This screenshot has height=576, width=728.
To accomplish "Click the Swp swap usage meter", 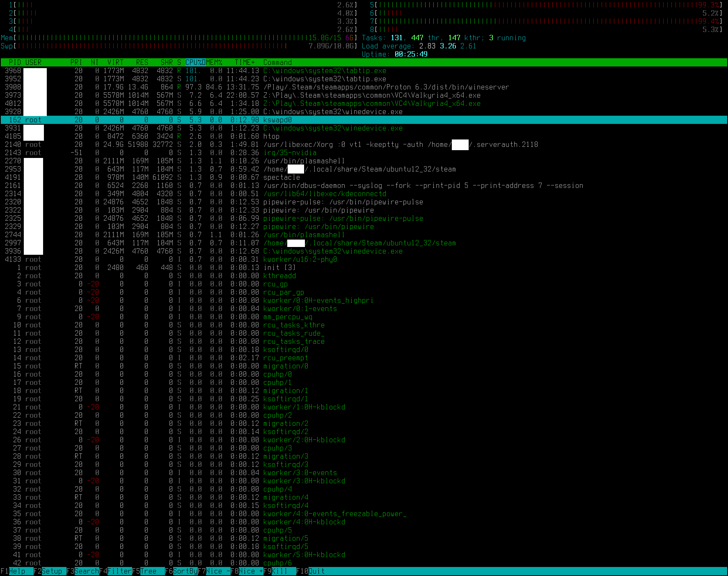I will (179, 46).
